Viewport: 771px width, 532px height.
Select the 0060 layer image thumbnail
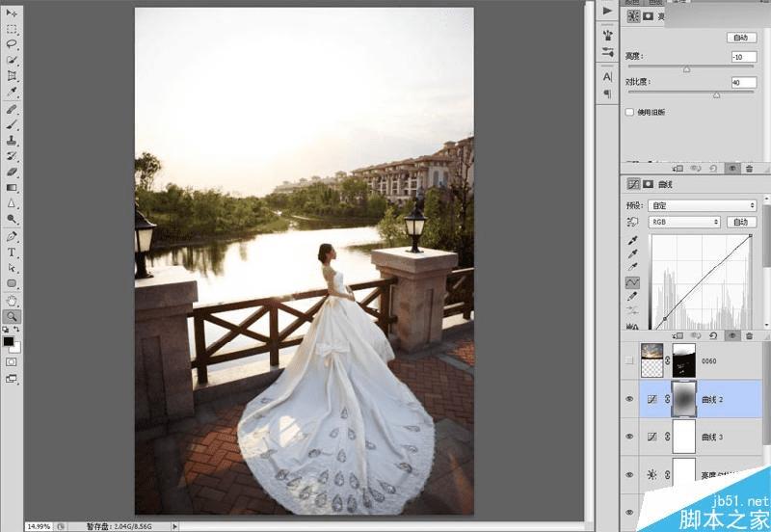(x=652, y=360)
